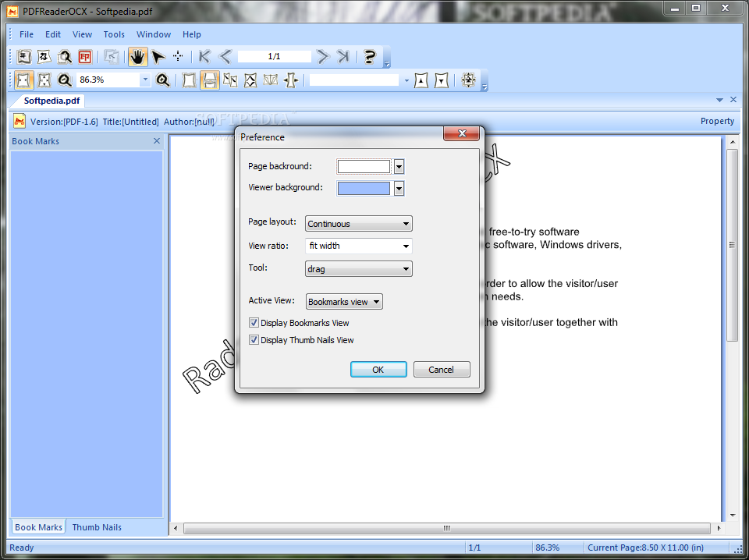This screenshot has width=749, height=560.
Task: Click the zoom out magnifier icon
Action: [65, 80]
